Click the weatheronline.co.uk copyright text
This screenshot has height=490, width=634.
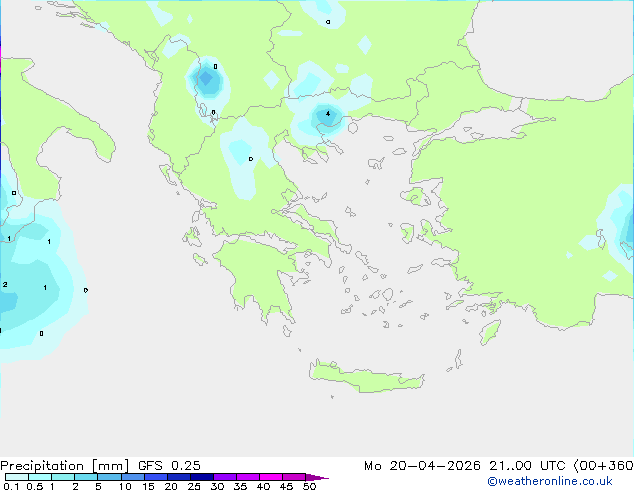click(550, 481)
